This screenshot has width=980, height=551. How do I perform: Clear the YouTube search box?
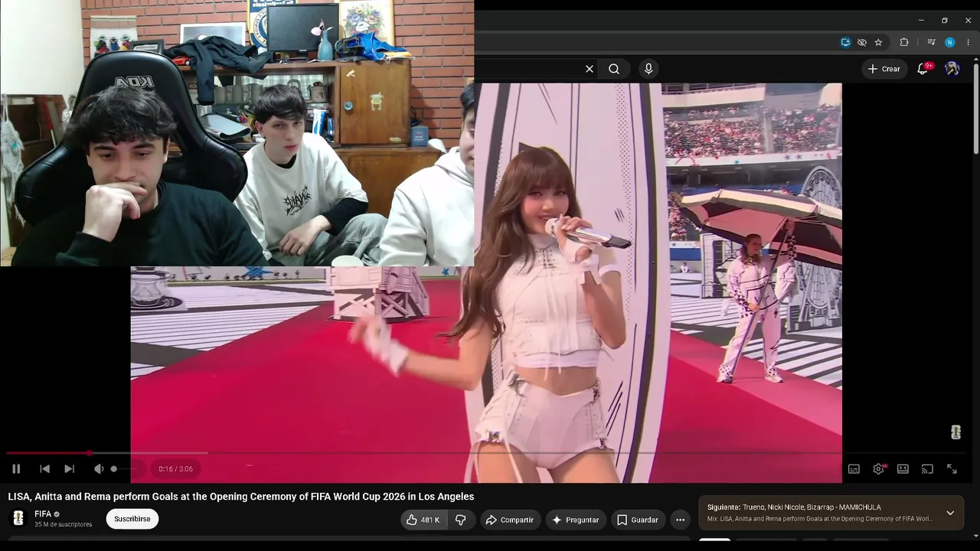590,69
